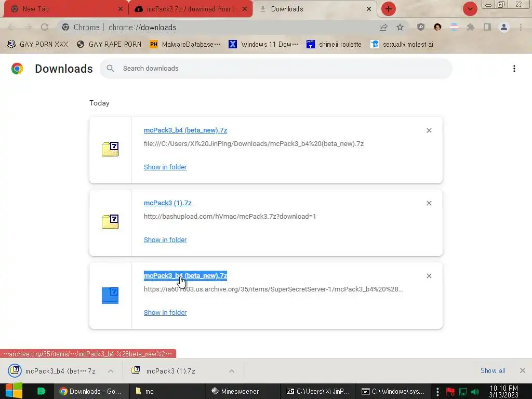
Task: Open the MalwareDatabase bookmark
Action: point(185,45)
